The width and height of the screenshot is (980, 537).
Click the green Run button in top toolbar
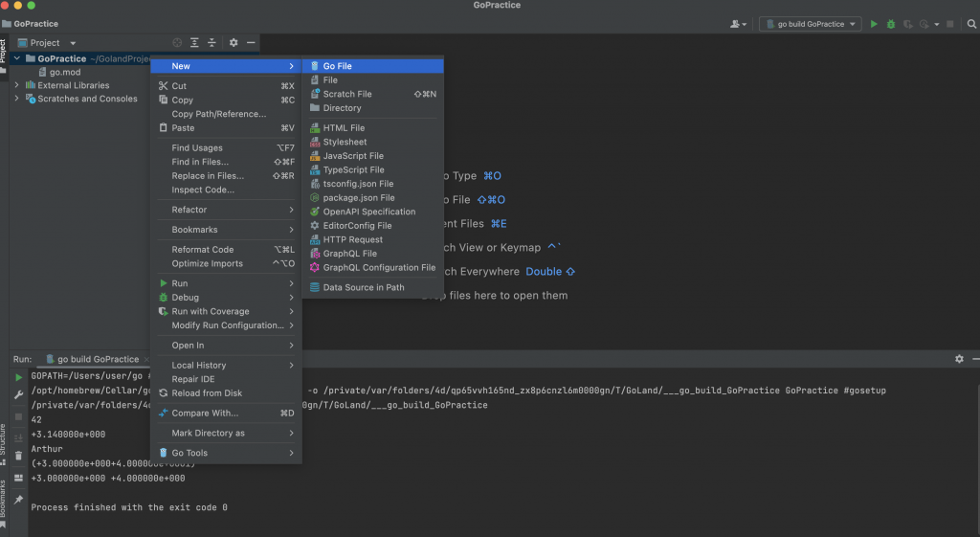[874, 24]
